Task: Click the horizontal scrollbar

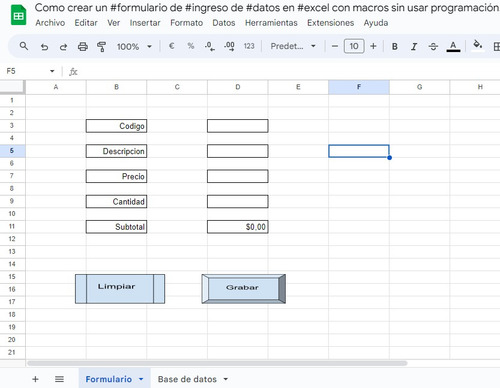Action: point(217,363)
